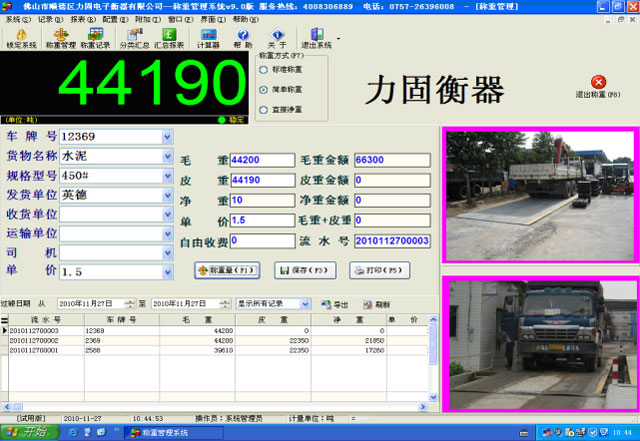Click the 分类汇总 toolbar icon
This screenshot has width=640, height=441.
click(132, 38)
